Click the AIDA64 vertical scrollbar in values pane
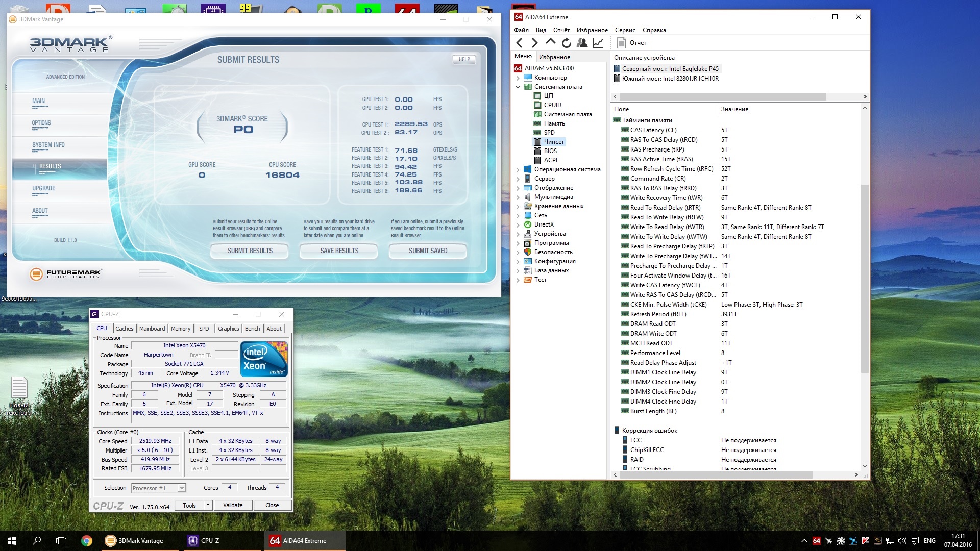This screenshot has height=551, width=980. (864, 278)
